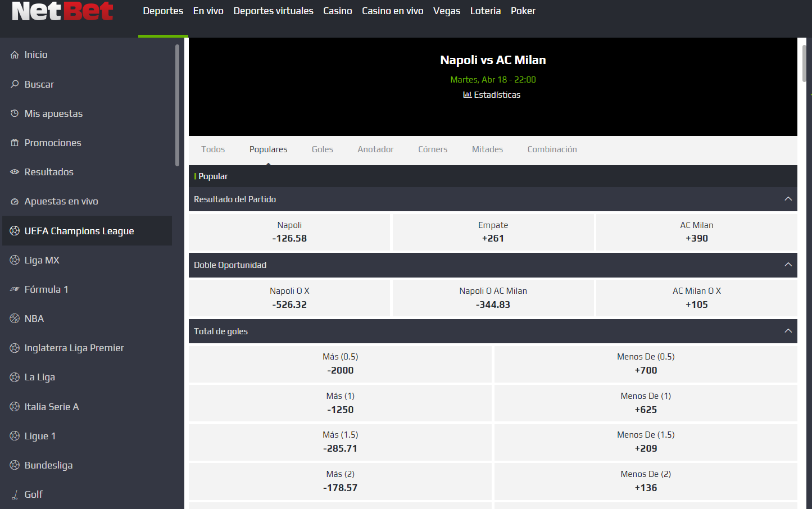This screenshot has height=509, width=812.
Task: Collapse the Resultado del Partido section
Action: pyautogui.click(x=788, y=199)
